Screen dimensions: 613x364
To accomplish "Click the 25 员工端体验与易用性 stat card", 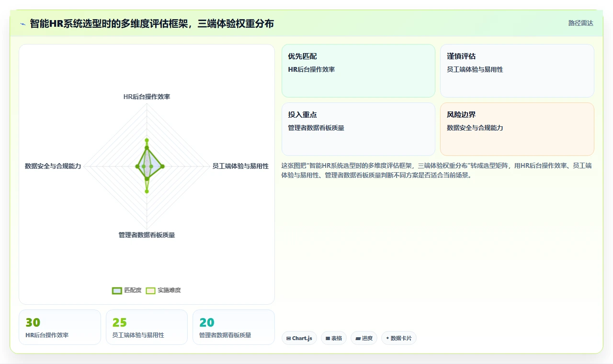I will (147, 327).
